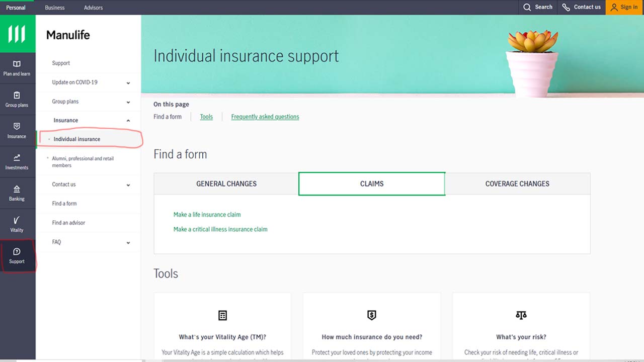Select the Coverage Changes tab
Viewport: 644px width, 362px height.
(x=517, y=184)
